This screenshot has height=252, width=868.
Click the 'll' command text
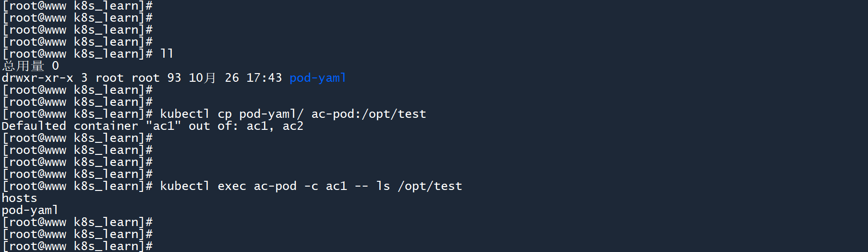point(167,54)
